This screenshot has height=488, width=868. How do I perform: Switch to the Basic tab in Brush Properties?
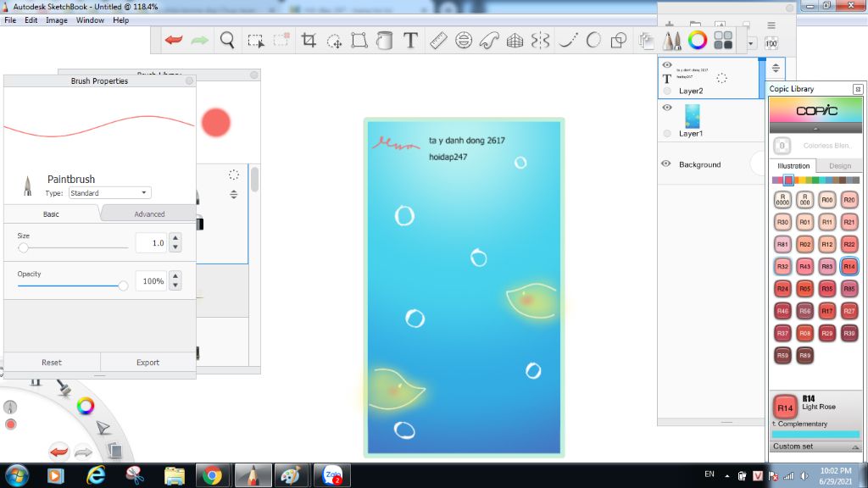tap(51, 214)
